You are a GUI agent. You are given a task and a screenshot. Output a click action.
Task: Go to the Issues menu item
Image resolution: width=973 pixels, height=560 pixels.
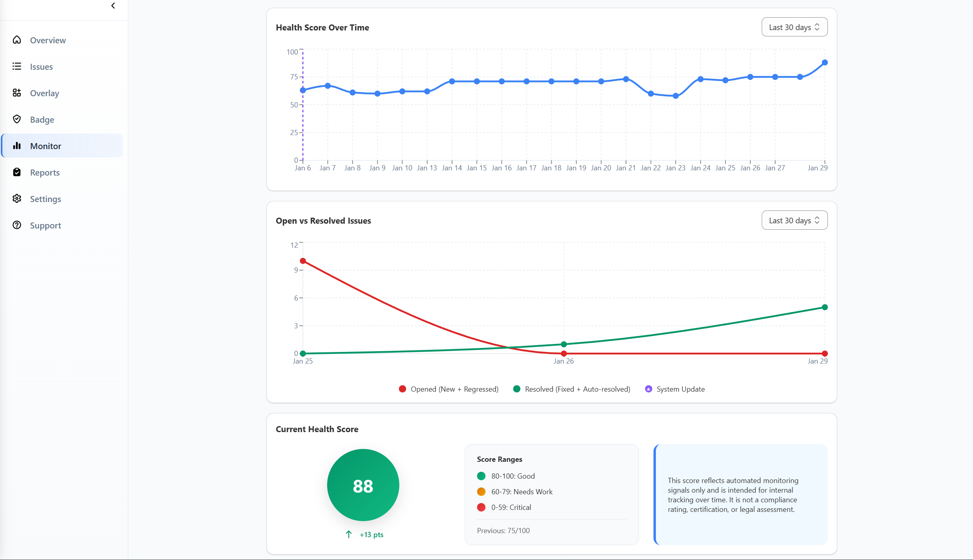coord(41,67)
